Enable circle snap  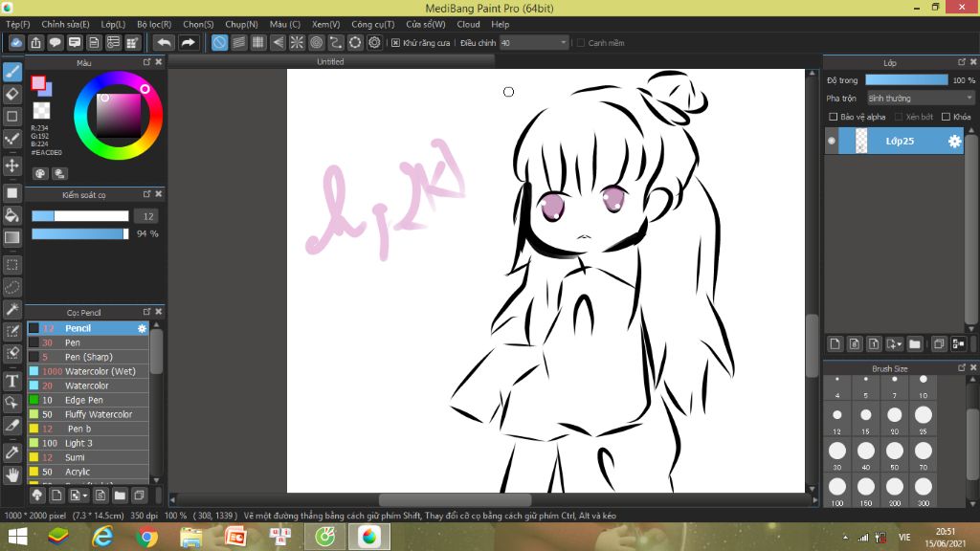[x=316, y=42]
